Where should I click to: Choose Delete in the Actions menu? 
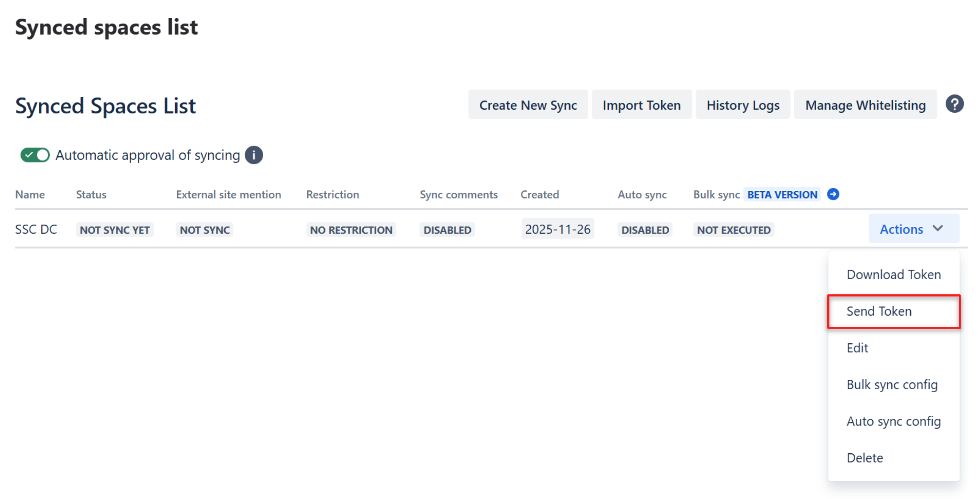click(864, 458)
